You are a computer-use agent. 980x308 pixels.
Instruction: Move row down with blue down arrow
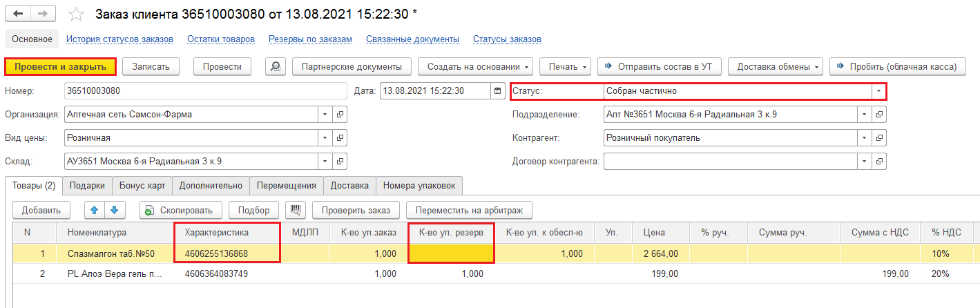tap(114, 209)
